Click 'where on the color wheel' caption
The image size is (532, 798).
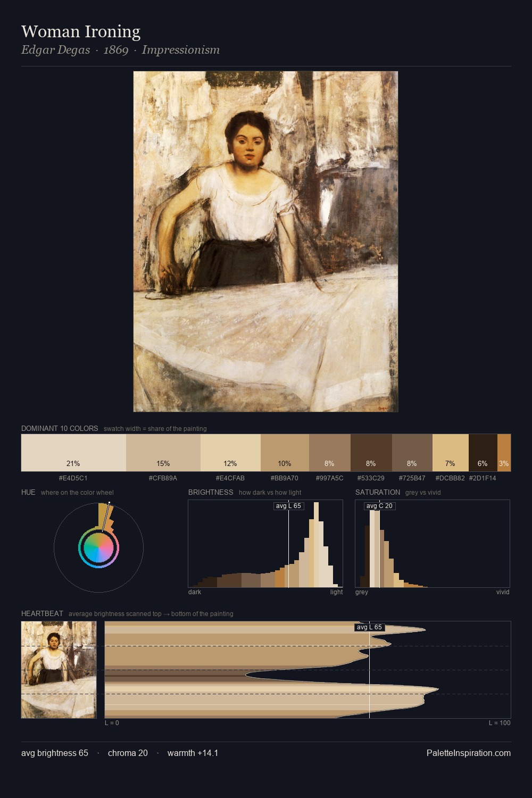[x=77, y=493]
